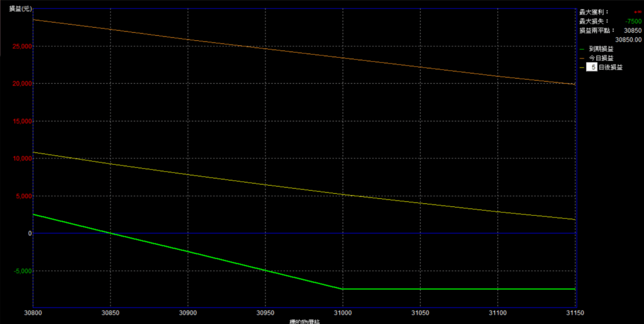This screenshot has height=324, width=644.
Task: Click the green 到期損益 legend color marker
Action: coord(582,48)
